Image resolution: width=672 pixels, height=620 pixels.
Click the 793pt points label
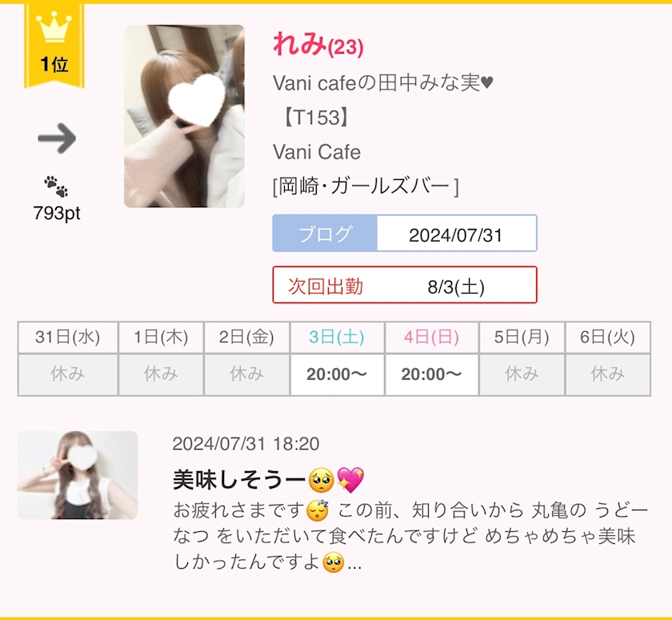pos(57,213)
